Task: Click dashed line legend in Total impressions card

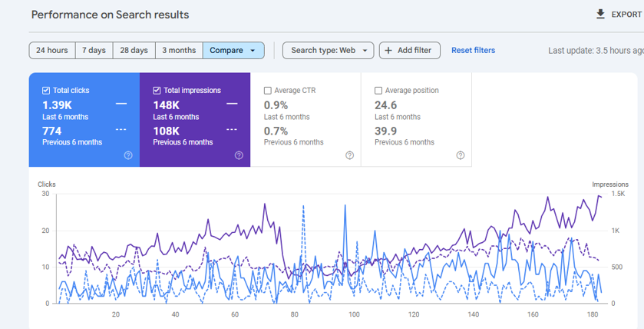Action: (x=232, y=129)
